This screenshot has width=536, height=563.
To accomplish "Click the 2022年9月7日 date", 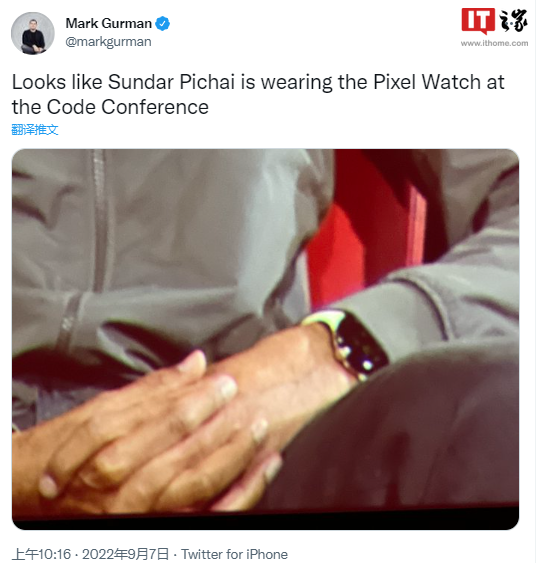I will coord(125,554).
